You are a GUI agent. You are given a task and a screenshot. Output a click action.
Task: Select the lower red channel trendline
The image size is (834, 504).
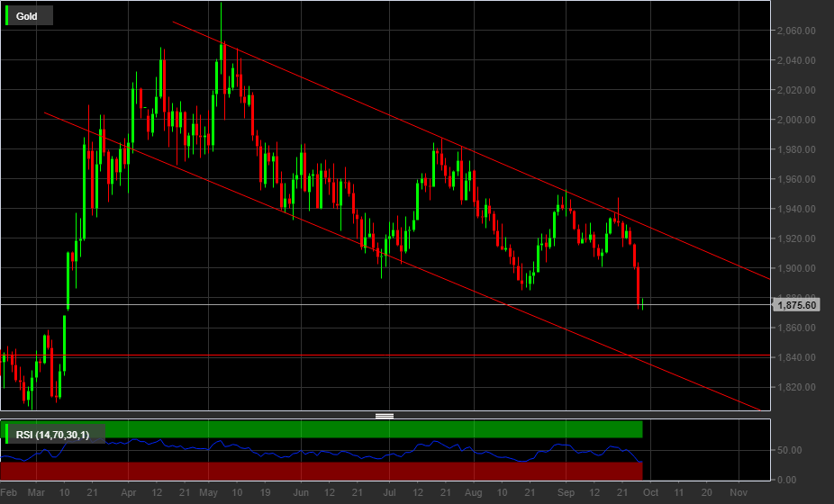(402, 262)
